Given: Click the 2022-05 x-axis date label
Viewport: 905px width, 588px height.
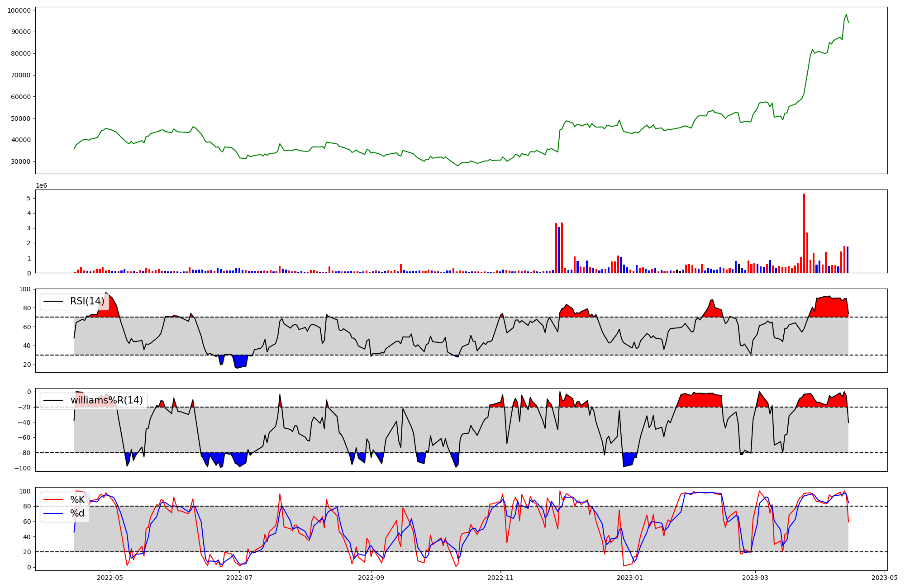Looking at the screenshot, I should (x=110, y=578).
